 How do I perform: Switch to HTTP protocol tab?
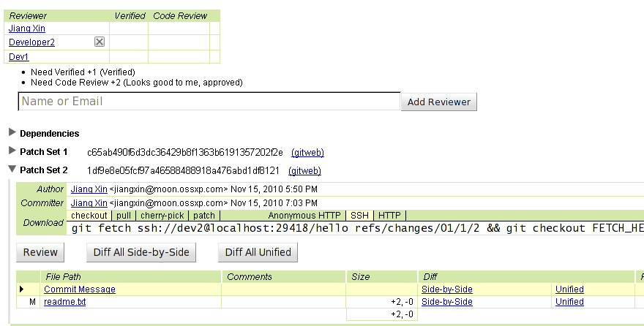(389, 216)
